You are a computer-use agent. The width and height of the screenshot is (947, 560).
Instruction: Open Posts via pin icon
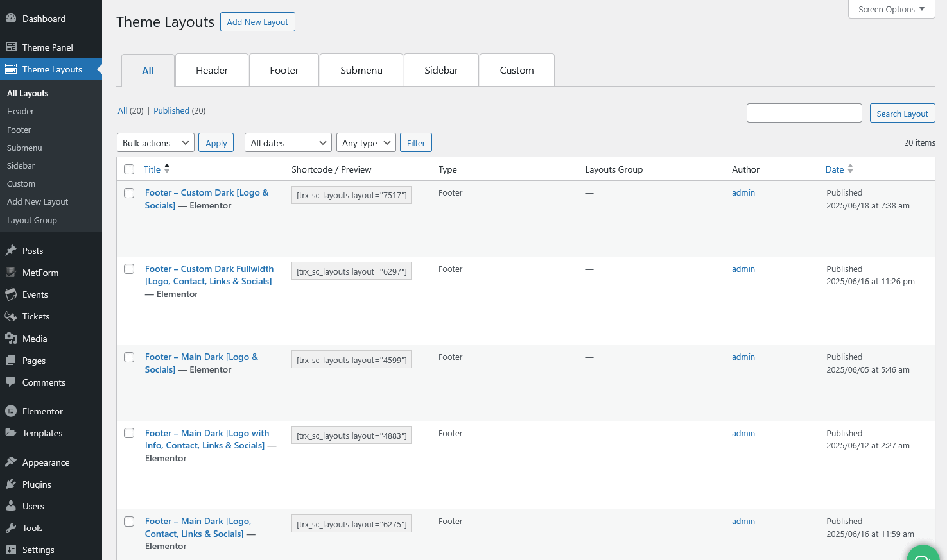click(11, 250)
